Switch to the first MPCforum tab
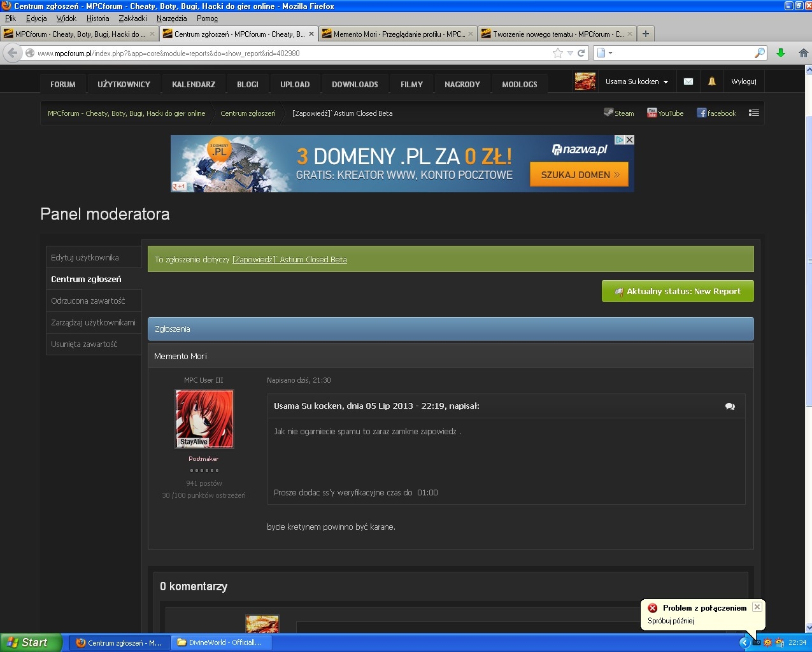This screenshot has width=812, height=652. tap(79, 34)
